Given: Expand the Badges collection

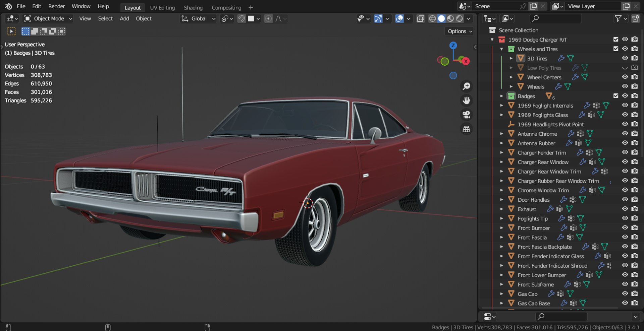Looking at the screenshot, I should pyautogui.click(x=502, y=96).
